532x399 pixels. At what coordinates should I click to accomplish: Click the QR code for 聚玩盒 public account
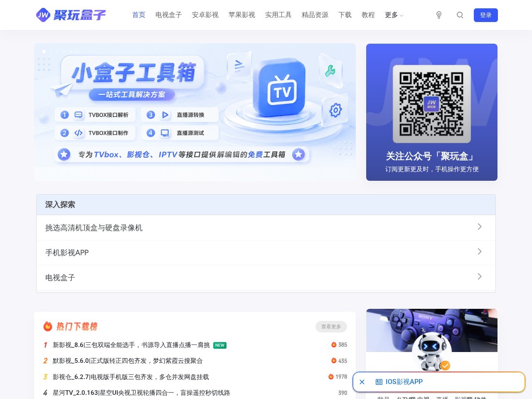(x=432, y=104)
